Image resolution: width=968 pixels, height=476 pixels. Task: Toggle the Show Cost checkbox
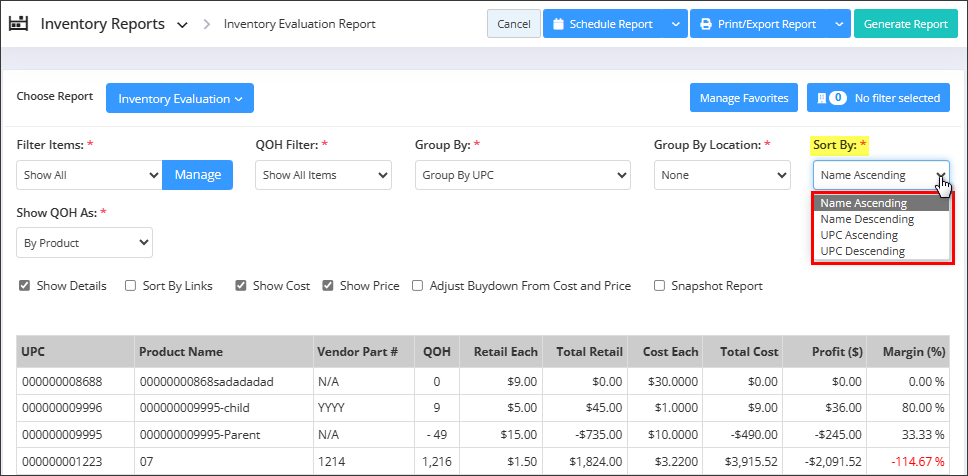[241, 286]
